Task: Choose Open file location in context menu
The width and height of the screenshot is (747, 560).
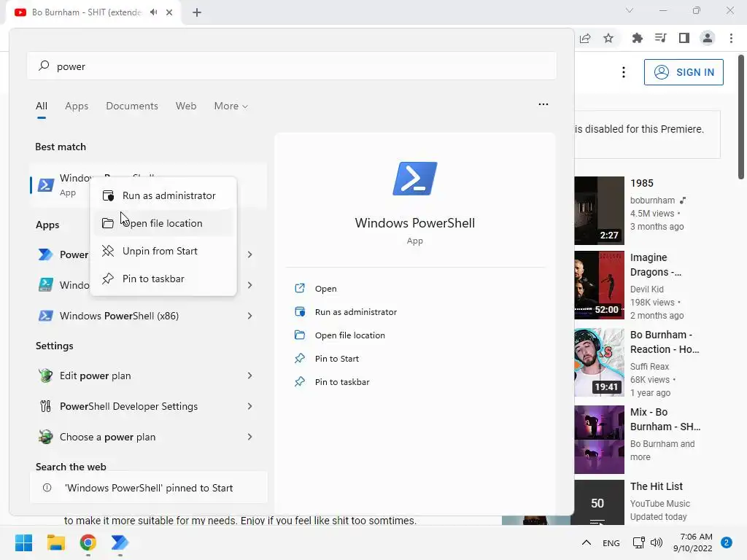Action: coord(163,223)
